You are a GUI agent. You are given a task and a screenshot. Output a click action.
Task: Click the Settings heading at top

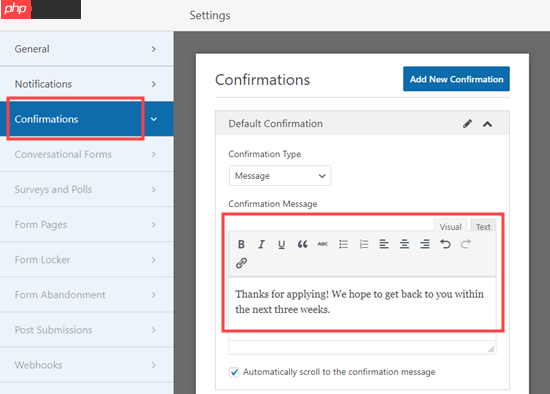click(210, 15)
